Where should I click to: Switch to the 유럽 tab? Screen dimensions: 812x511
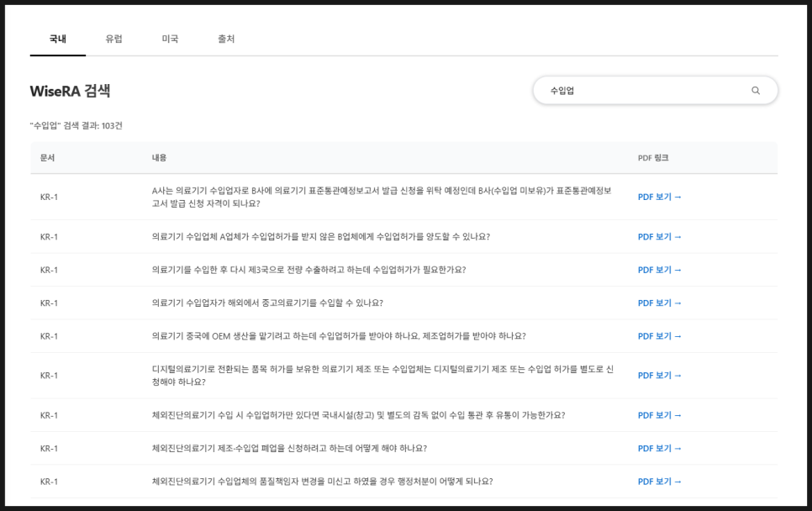[x=113, y=38]
